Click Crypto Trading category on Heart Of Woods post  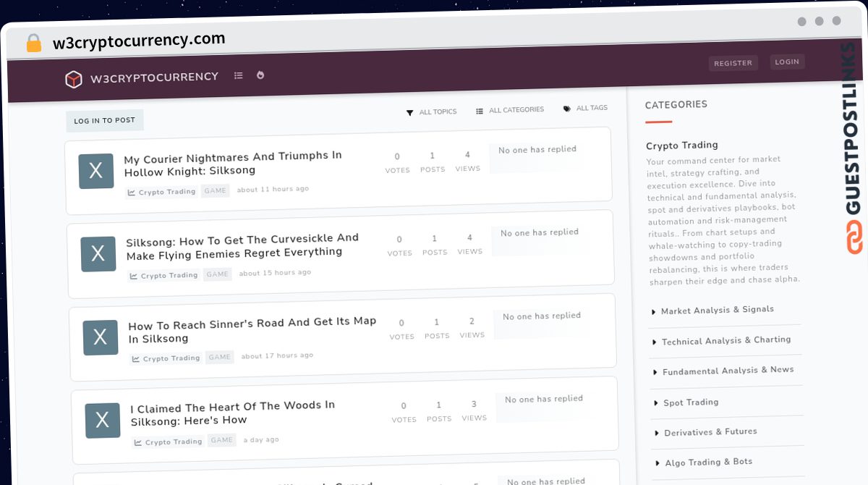(168, 442)
